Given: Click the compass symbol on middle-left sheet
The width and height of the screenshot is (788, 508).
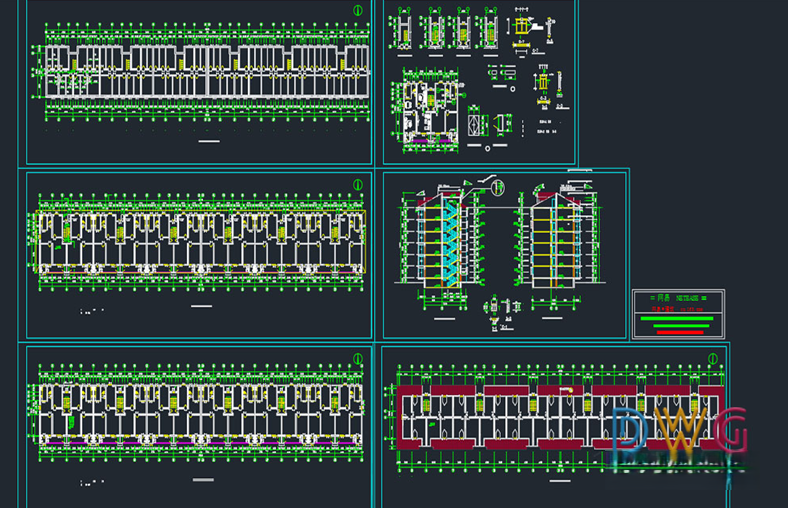Looking at the screenshot, I should tap(358, 184).
